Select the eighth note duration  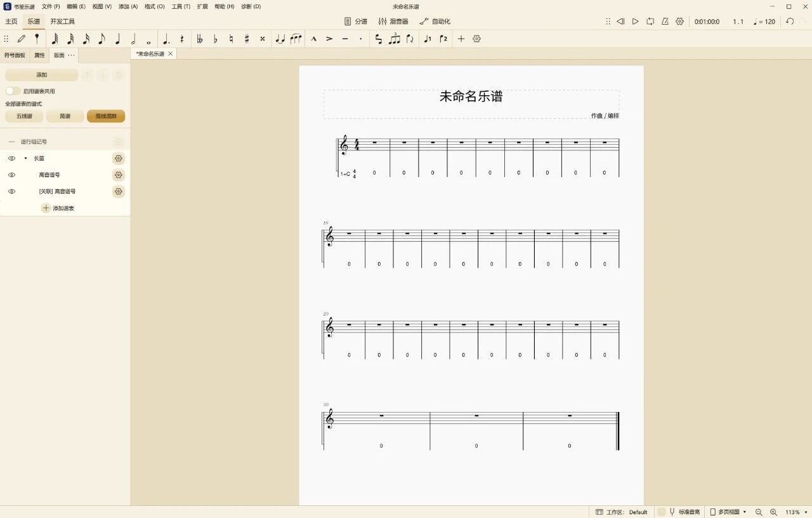pos(101,39)
